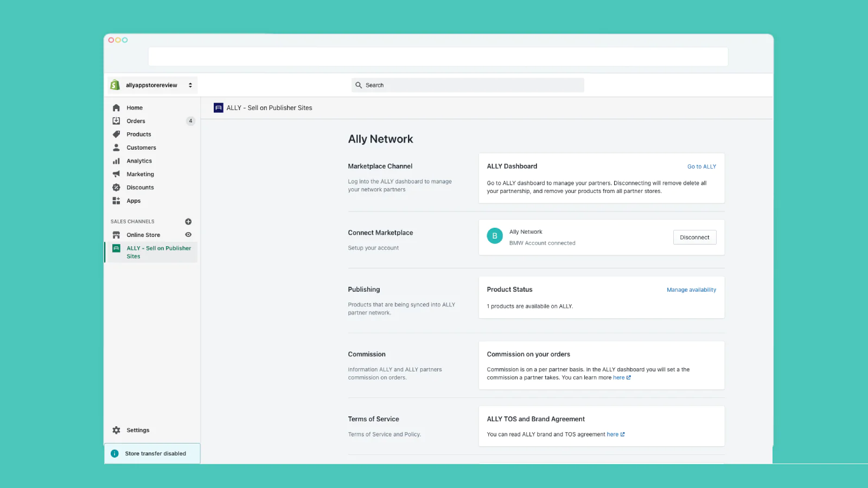Click the Publishing section heading
868x488 pixels.
(x=363, y=290)
